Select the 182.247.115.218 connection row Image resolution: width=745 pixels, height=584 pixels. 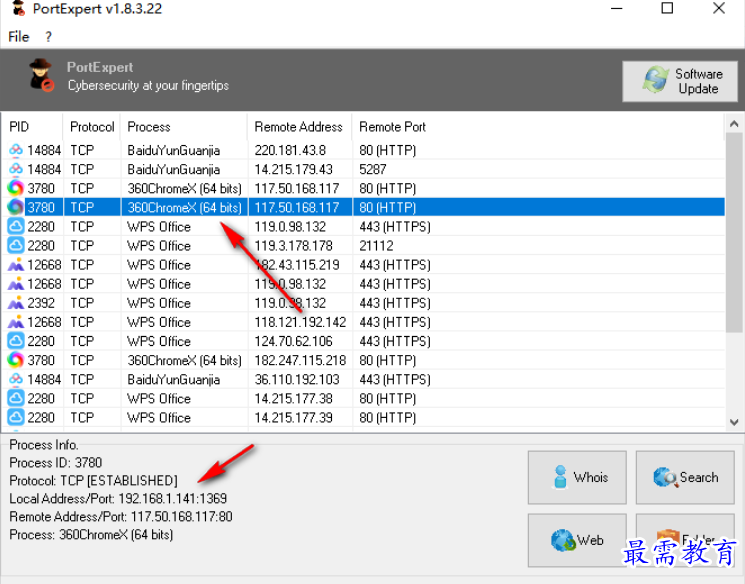(x=300, y=360)
